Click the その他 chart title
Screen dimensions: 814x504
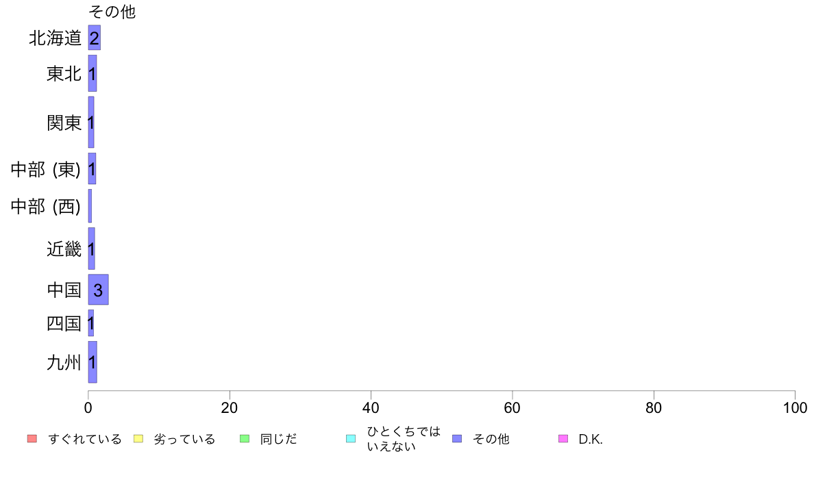point(112,12)
